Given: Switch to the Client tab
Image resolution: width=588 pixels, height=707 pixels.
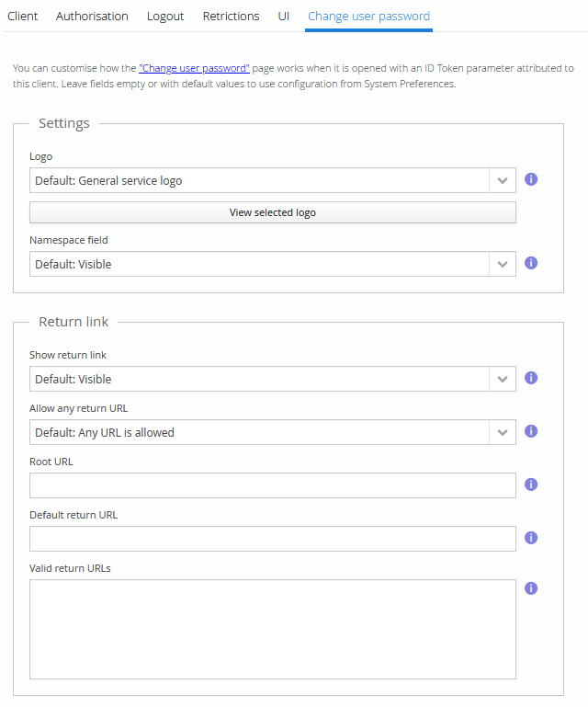Looking at the screenshot, I should [x=23, y=17].
